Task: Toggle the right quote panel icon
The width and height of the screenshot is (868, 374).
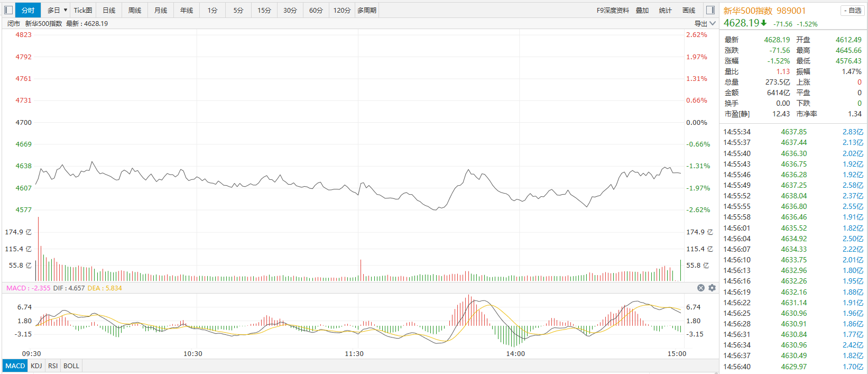Action: click(x=710, y=10)
